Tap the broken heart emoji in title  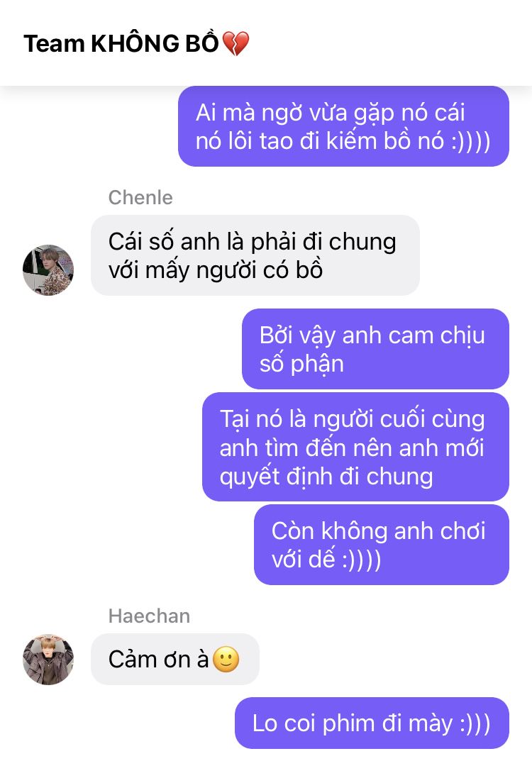pos(236,43)
